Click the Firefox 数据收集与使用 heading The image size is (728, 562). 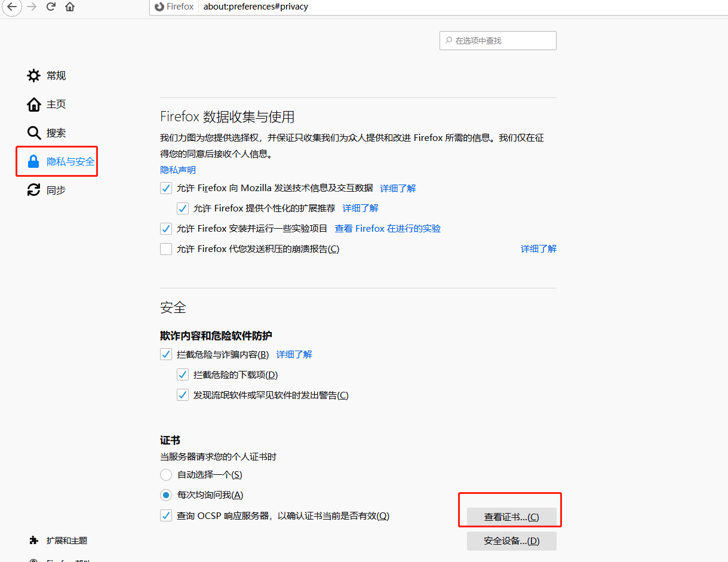click(x=228, y=116)
